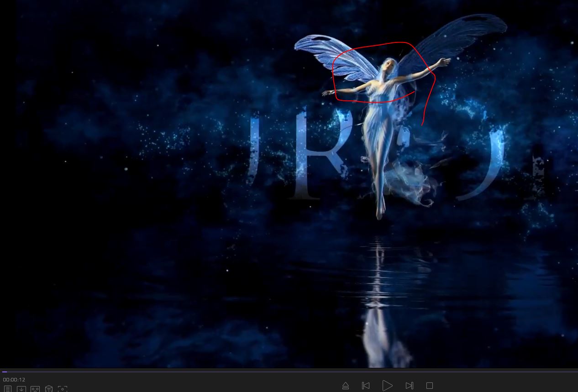Stop playback with the square button
This screenshot has height=392, width=578.
[x=430, y=386]
